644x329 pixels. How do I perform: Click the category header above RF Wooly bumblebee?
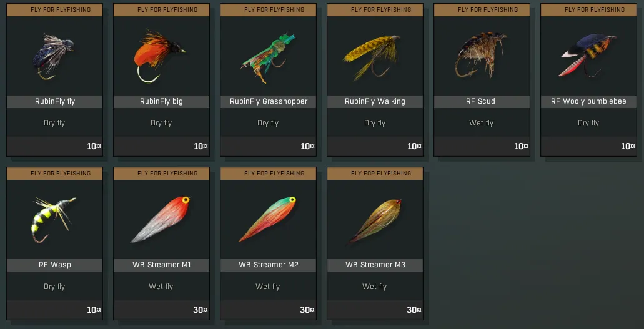[588, 10]
